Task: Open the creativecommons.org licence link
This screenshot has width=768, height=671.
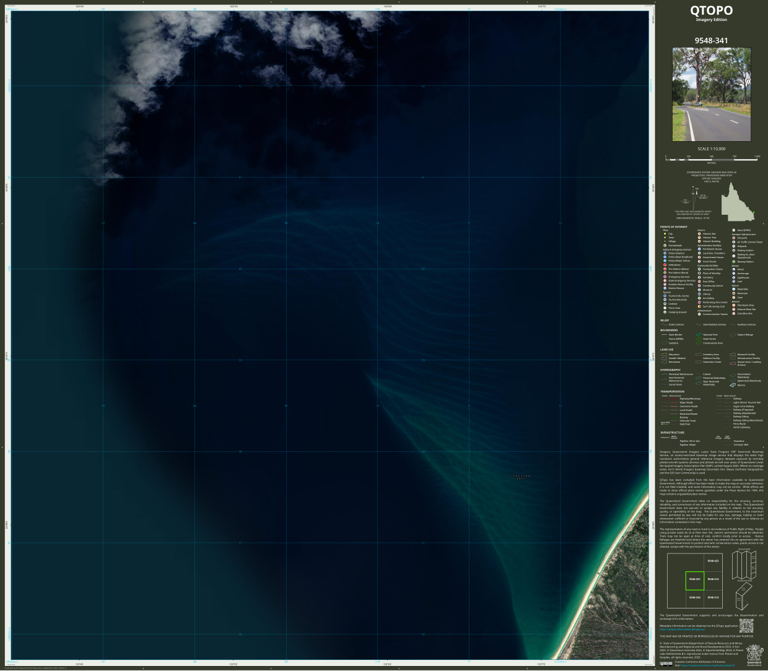Action: 707,666
